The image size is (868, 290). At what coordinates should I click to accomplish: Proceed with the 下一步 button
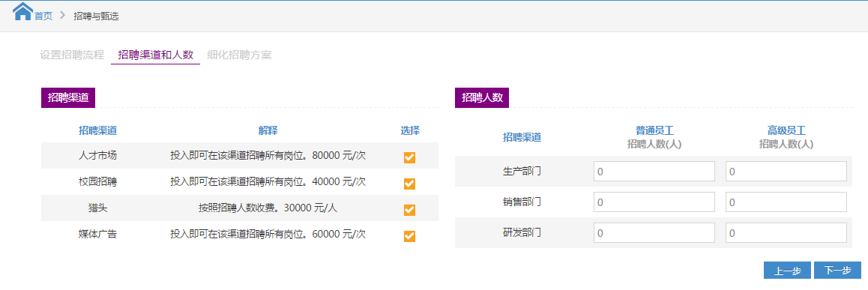pos(837,270)
